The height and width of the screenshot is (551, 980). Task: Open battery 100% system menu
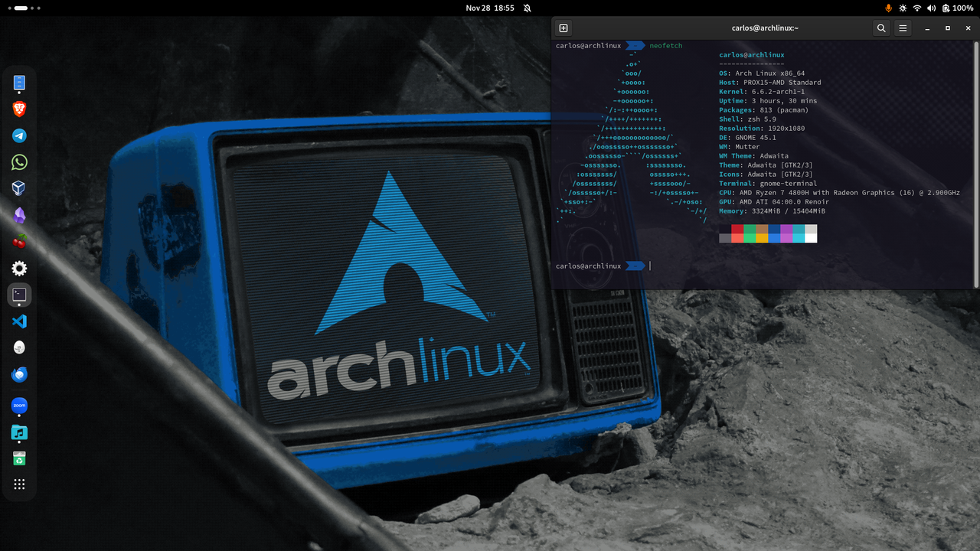pos(957,8)
